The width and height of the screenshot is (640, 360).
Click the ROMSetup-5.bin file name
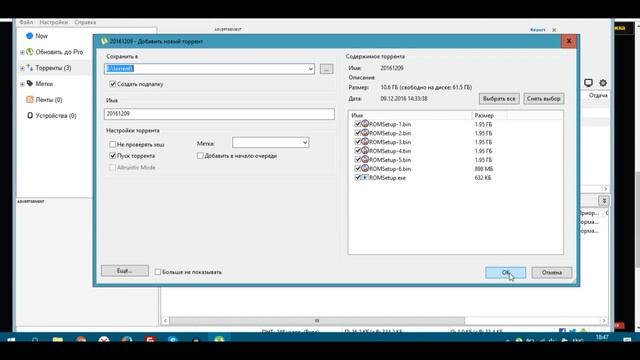390,160
